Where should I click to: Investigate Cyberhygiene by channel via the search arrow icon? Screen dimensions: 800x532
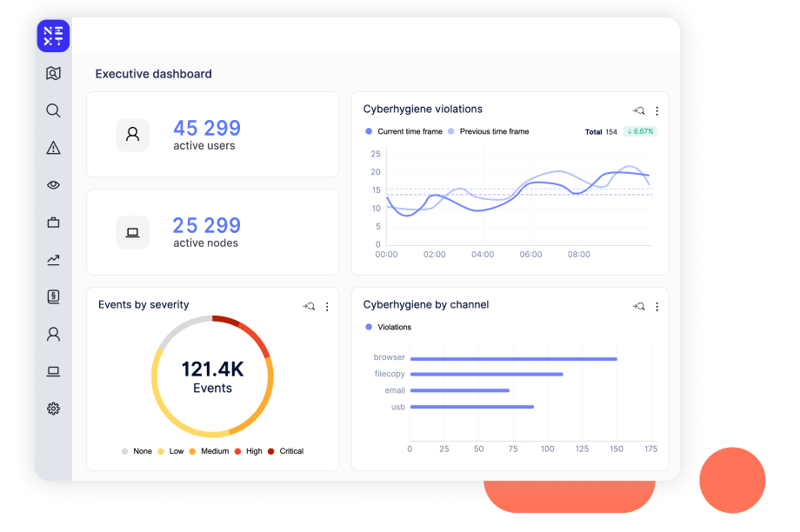639,307
